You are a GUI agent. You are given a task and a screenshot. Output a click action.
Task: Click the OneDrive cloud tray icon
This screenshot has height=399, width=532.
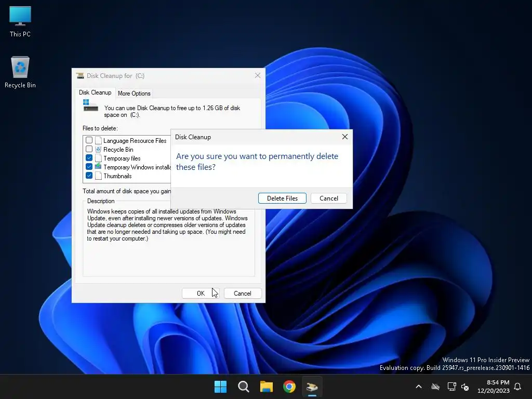click(435, 387)
